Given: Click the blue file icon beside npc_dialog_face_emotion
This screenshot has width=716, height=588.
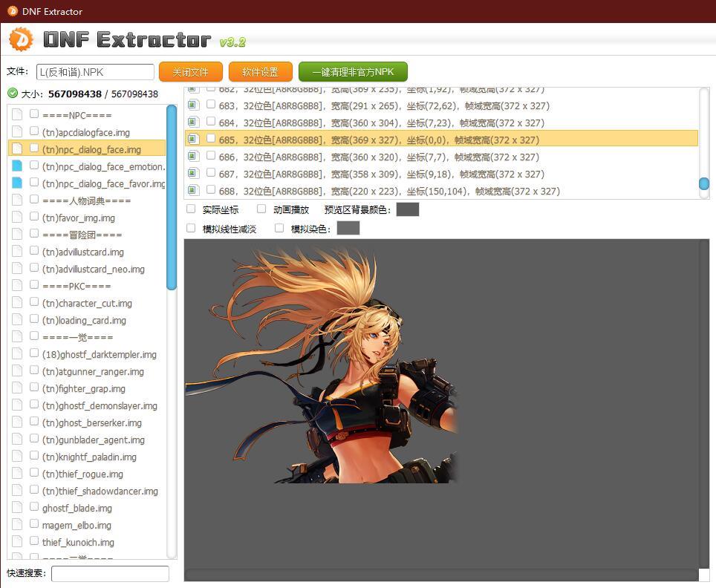Looking at the screenshot, I should tap(16, 166).
